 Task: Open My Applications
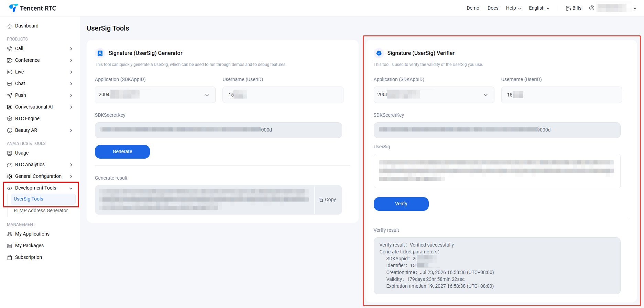[32, 234]
